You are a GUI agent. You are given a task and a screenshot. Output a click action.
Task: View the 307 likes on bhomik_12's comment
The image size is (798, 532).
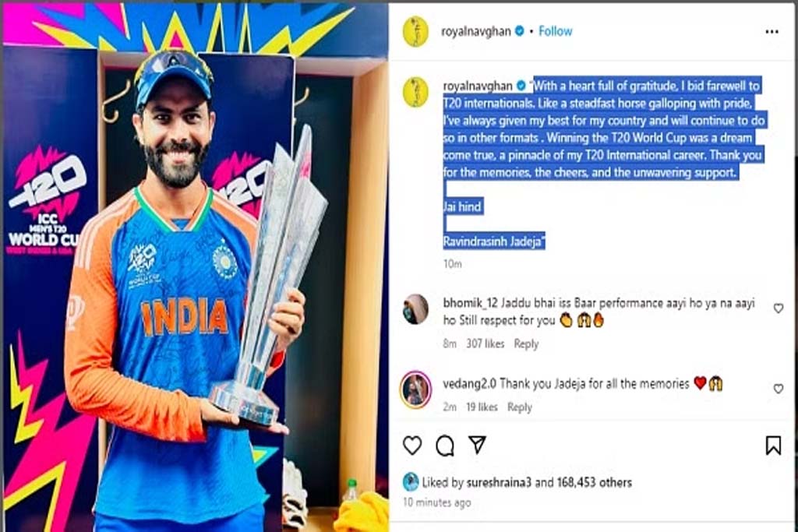[x=485, y=344]
